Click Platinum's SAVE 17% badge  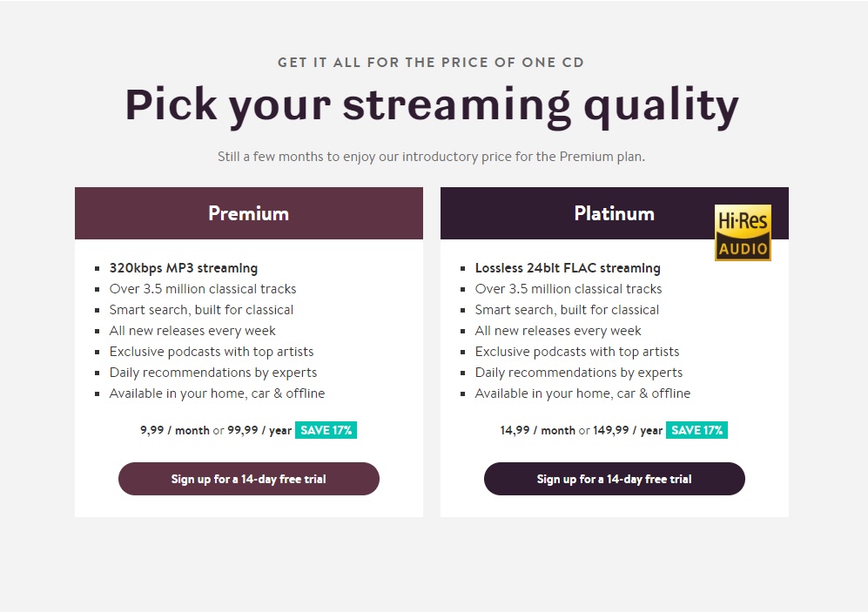[696, 430]
